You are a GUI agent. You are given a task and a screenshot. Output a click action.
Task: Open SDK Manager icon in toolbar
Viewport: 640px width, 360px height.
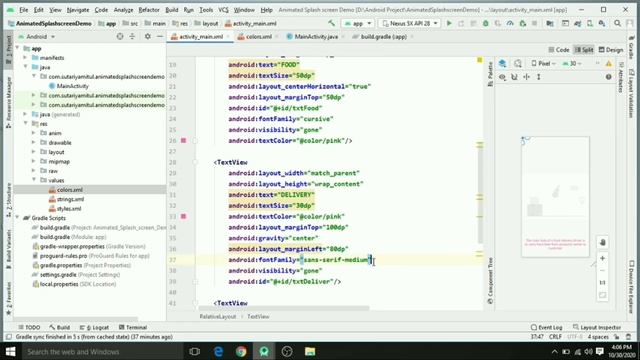(602, 24)
